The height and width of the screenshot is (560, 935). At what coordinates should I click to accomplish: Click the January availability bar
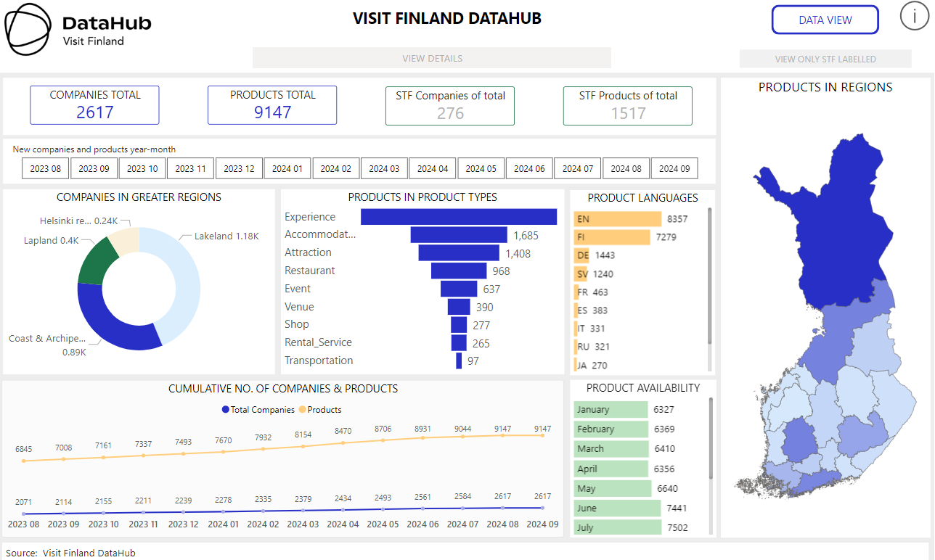pos(611,409)
